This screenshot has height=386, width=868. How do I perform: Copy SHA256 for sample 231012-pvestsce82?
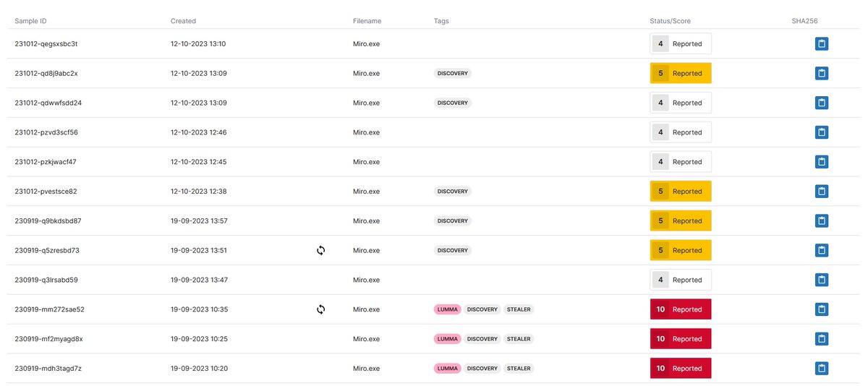click(x=821, y=192)
